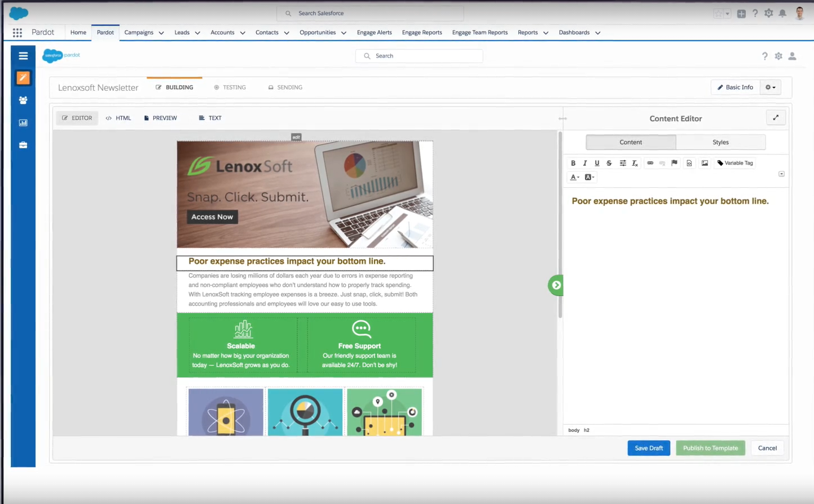Click the green collapse panel arrow
Image resolution: width=814 pixels, height=504 pixels.
coord(556,285)
